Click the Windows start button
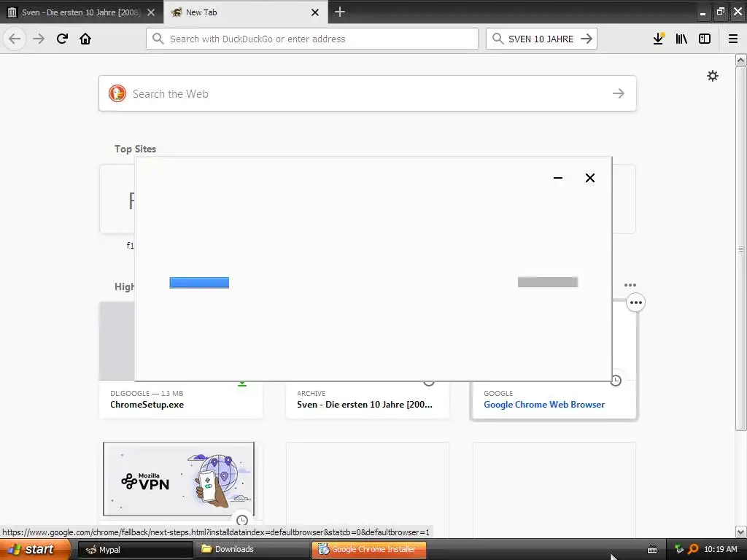The width and height of the screenshot is (747, 560). coord(35,549)
